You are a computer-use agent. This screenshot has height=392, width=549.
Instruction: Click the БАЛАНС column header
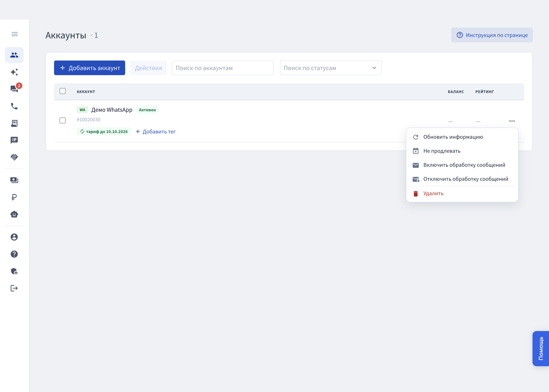click(x=456, y=92)
